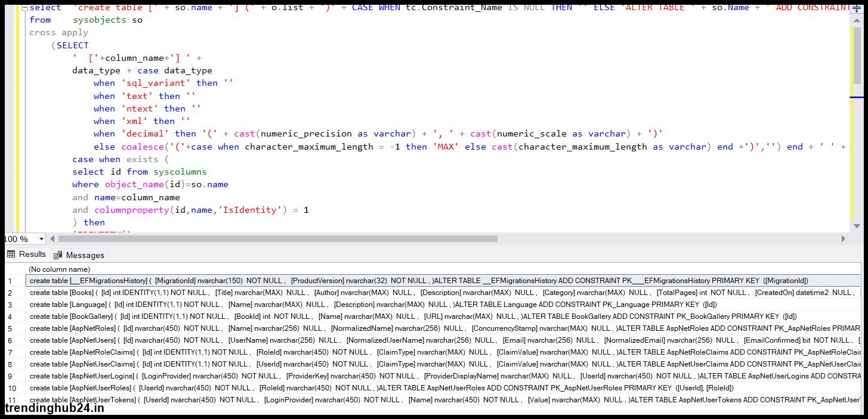Screen dimensions: 868x419
Task: Place cursor on 'cross apply' line
Action: click(59, 33)
